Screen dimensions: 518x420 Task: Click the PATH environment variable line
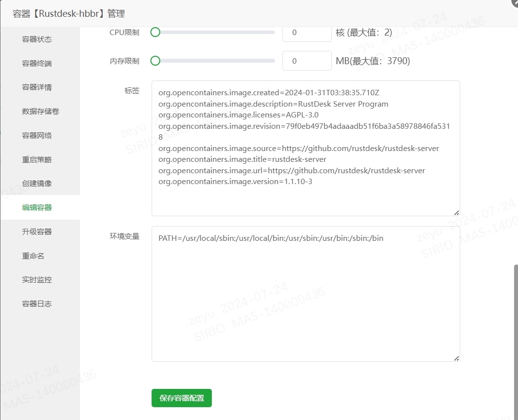pyautogui.click(x=271, y=238)
